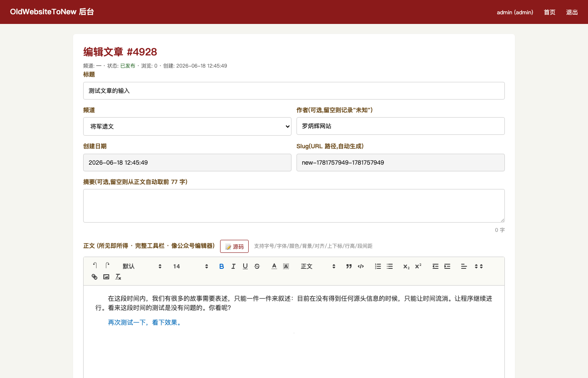Open the font family dropdown showing 默认
Viewport: 588px width, 378px height.
142,266
